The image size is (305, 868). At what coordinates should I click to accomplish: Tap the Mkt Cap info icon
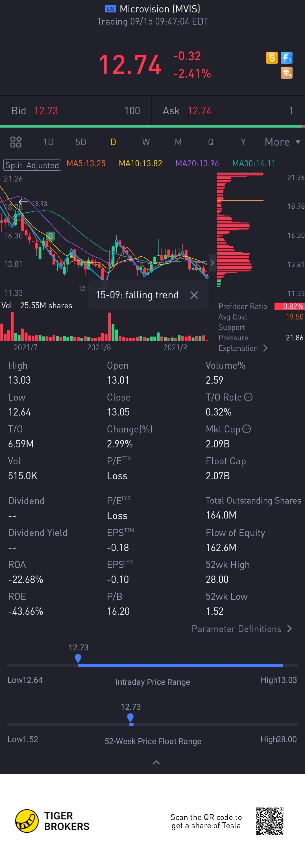click(247, 428)
